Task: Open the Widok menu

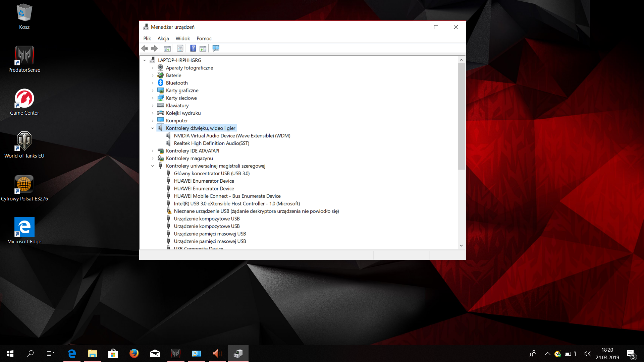Action: coord(182,39)
